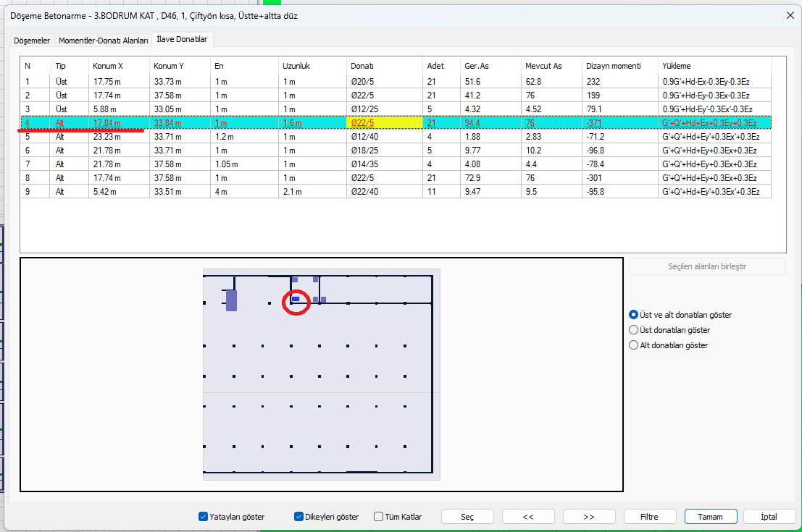This screenshot has height=532, width=802.
Task: Click the Donatı column header
Action: pos(385,66)
